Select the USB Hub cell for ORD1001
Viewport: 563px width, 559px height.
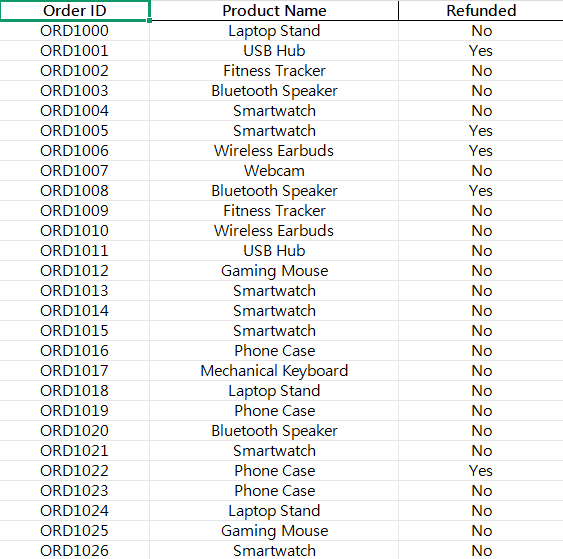(x=274, y=51)
